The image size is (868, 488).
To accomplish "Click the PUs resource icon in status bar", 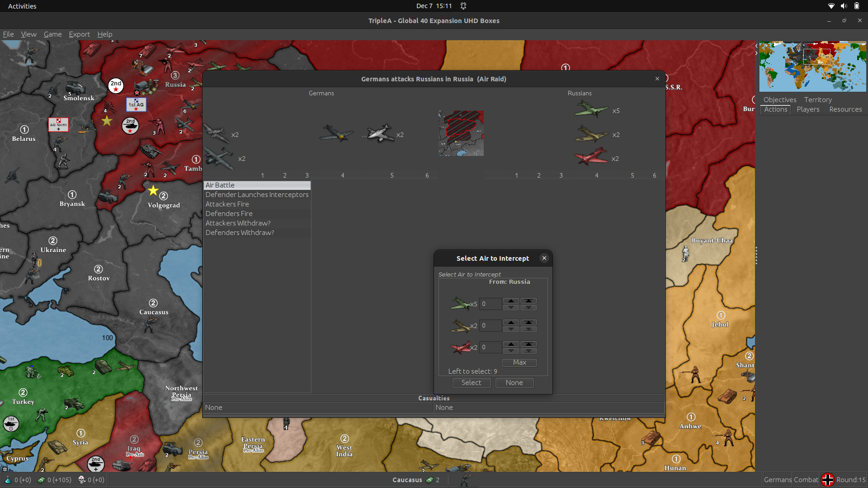I will tap(41, 480).
